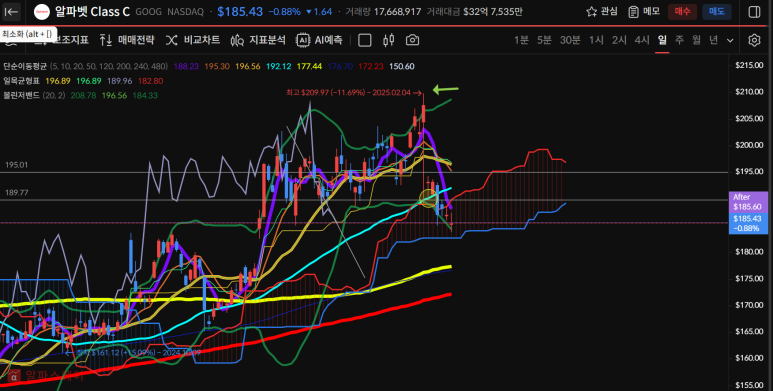The image size is (773, 391).
Task: Toggle the right side panel icon
Action: (754, 12)
